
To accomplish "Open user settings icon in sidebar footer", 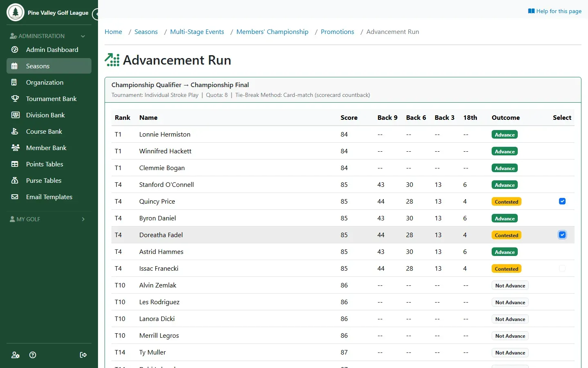I will pyautogui.click(x=16, y=355).
